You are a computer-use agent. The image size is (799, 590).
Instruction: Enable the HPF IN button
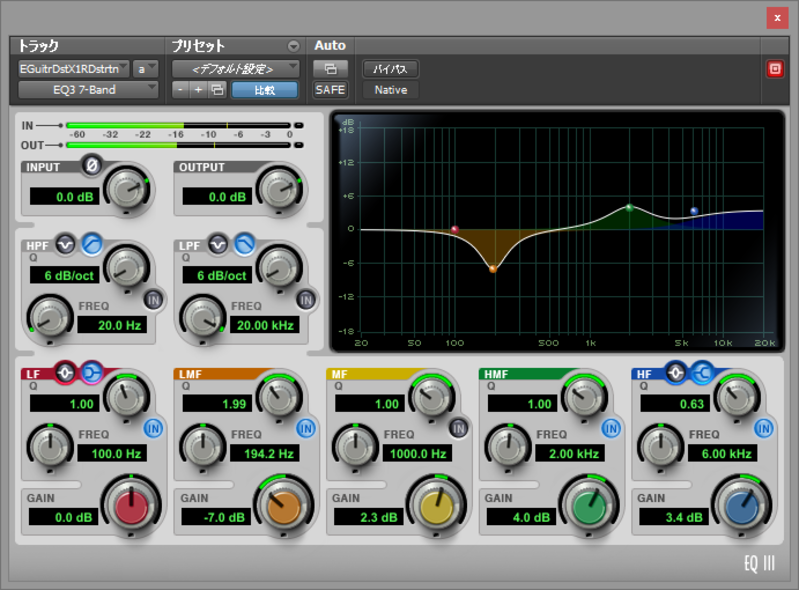[x=153, y=298]
